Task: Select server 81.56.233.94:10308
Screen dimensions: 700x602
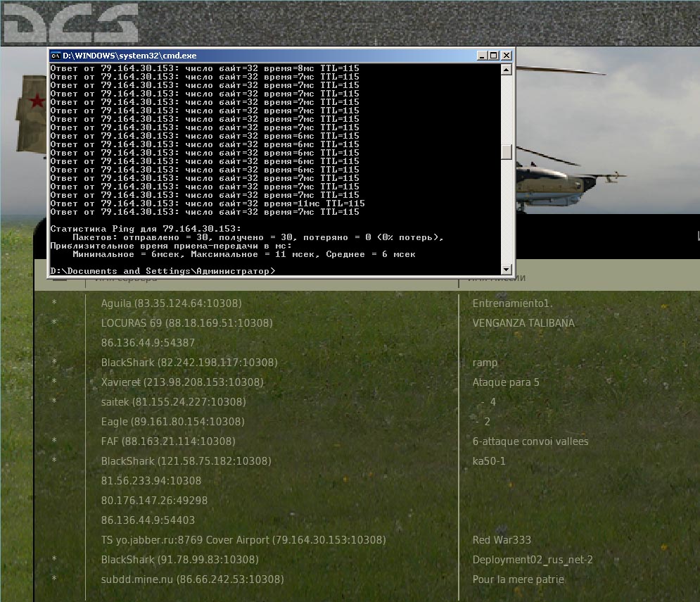Action: (151, 481)
